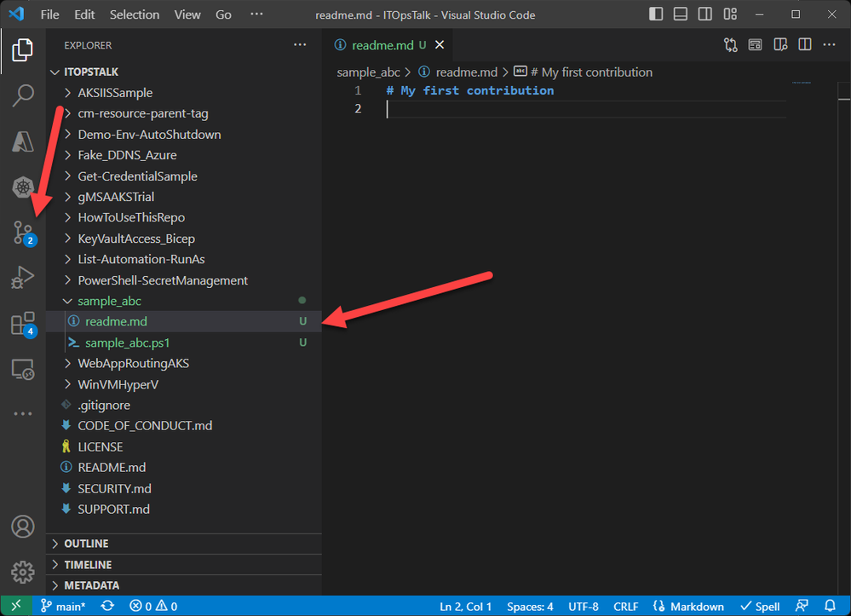Change indentation via Spaces: 4
Screen dimensions: 851x616
point(530,607)
